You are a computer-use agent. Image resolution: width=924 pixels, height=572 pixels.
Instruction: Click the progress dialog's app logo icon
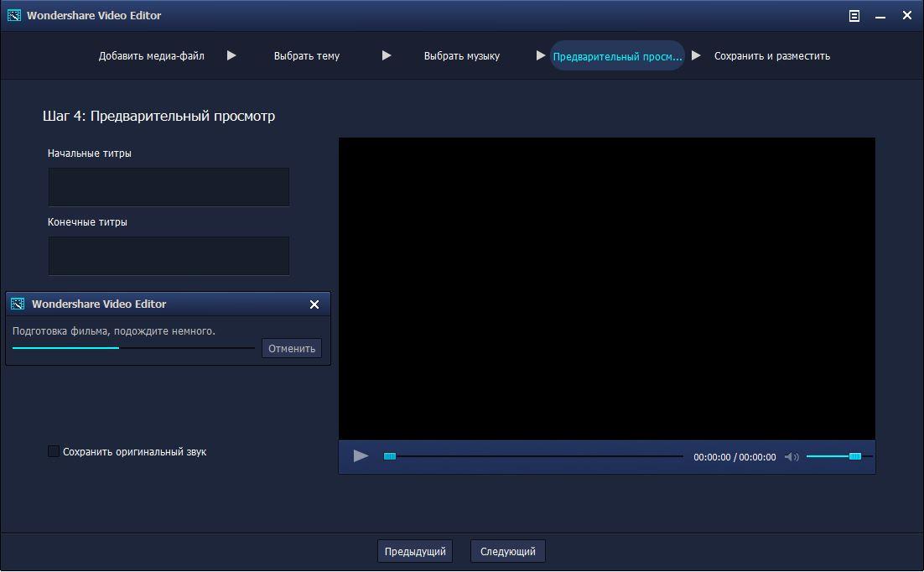pos(18,304)
